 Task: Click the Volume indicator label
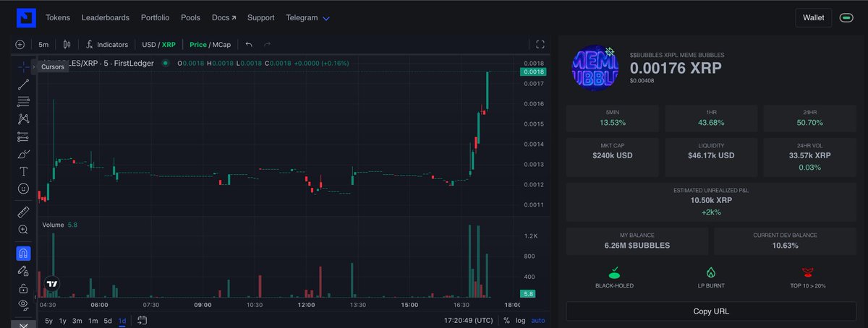[x=53, y=225]
